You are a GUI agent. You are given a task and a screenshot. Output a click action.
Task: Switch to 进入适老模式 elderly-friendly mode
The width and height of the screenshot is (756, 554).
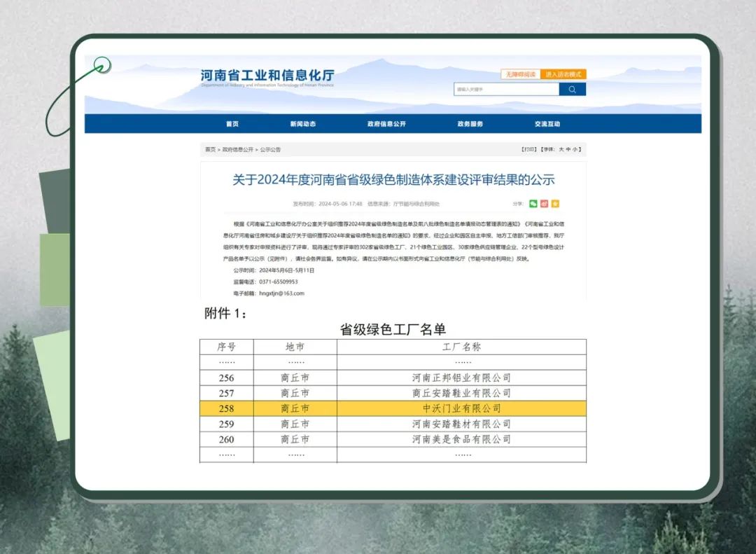[563, 74]
